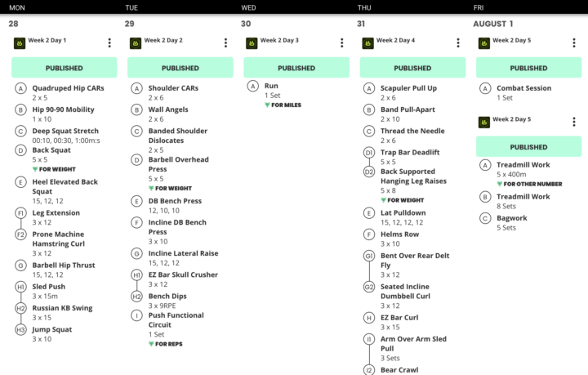Click the circled D icon beside Barbell Overhead Press
This screenshot has width=588, height=375.
pos(137,160)
